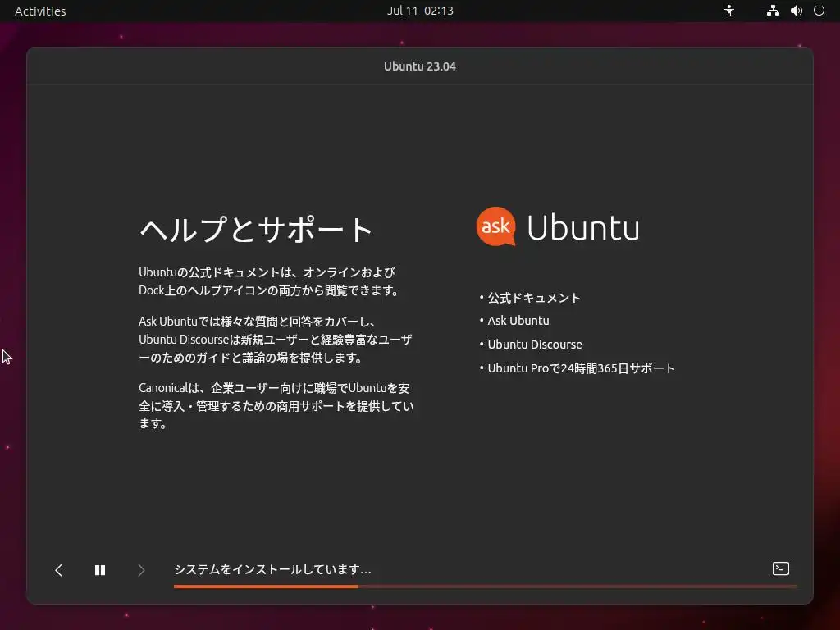Open the network status icon
Image resolution: width=840 pixels, height=630 pixels.
[773, 11]
